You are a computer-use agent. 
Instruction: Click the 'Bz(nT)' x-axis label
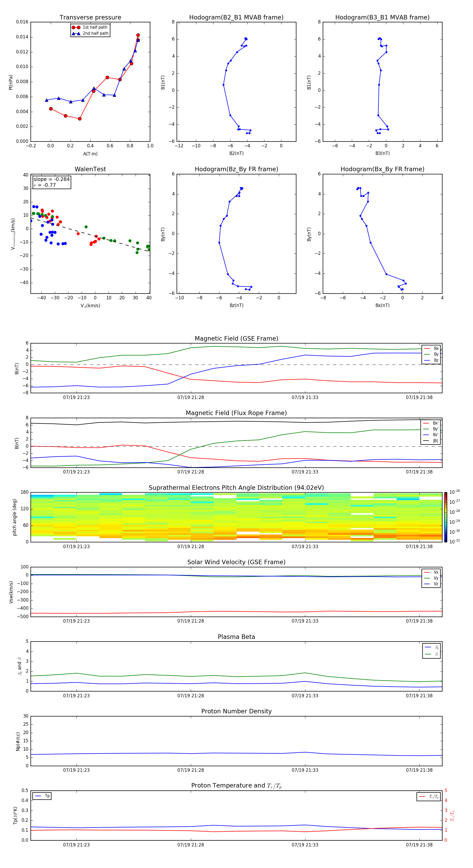pos(236,305)
